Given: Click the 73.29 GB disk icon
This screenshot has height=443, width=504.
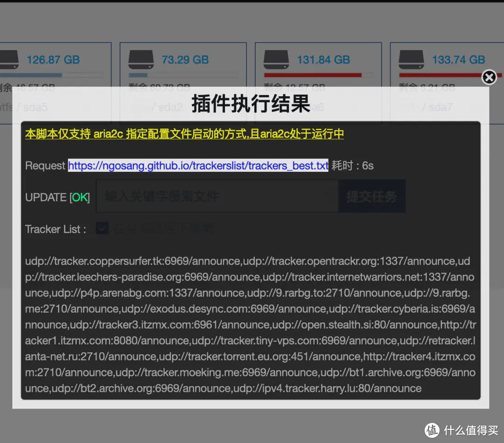Looking at the screenshot, I should [141, 59].
